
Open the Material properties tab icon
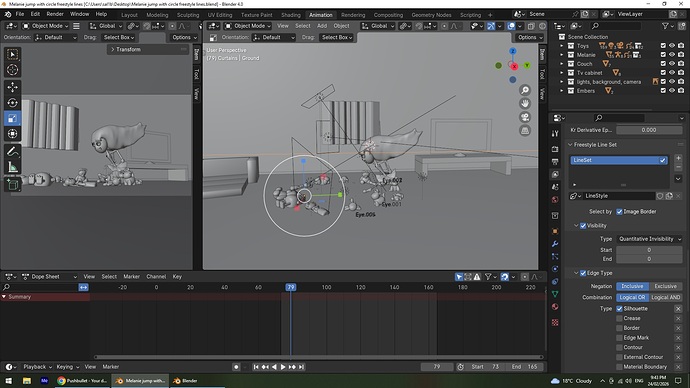click(555, 307)
